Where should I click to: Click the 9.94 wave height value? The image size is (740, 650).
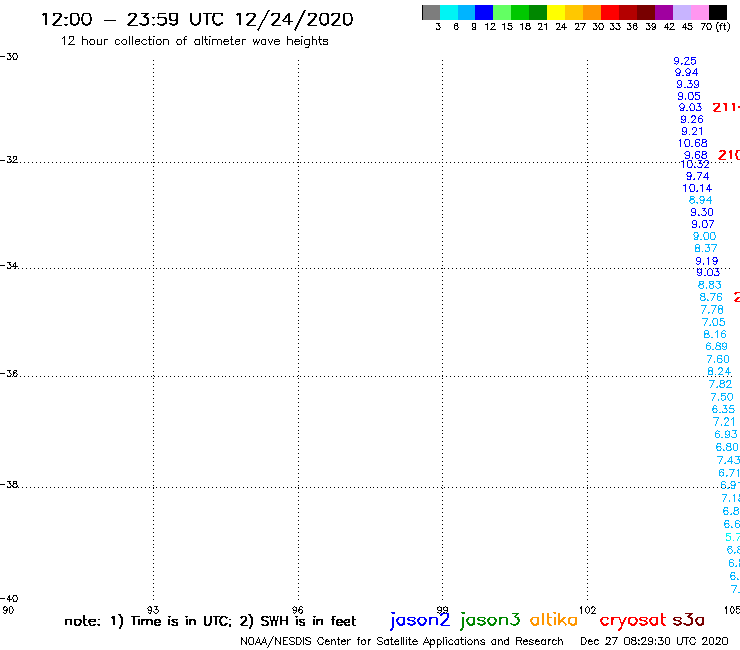click(686, 73)
